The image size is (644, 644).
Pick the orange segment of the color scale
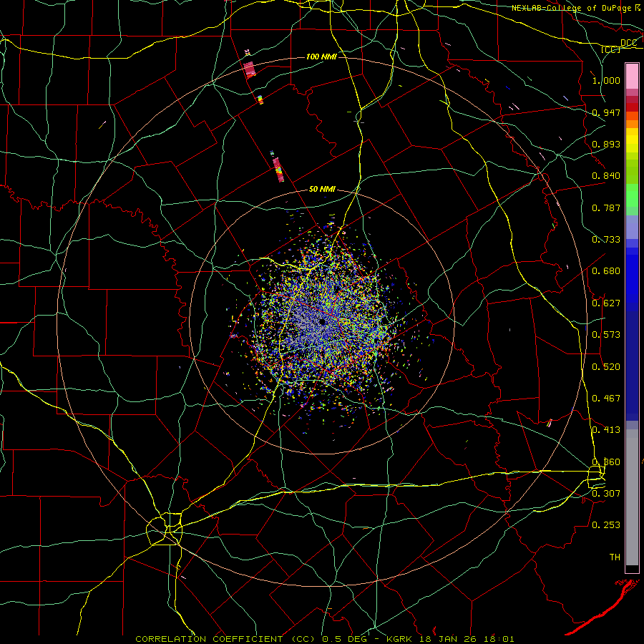coord(632,120)
